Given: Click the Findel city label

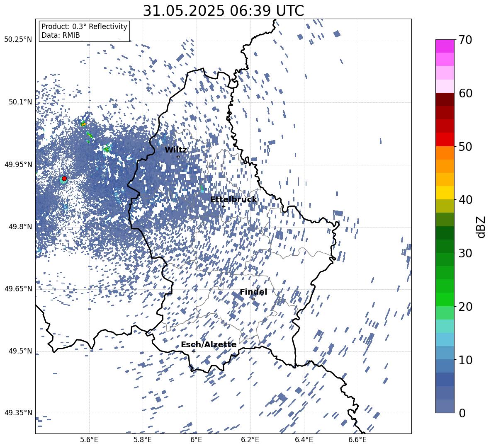Looking at the screenshot, I should 253,292.
